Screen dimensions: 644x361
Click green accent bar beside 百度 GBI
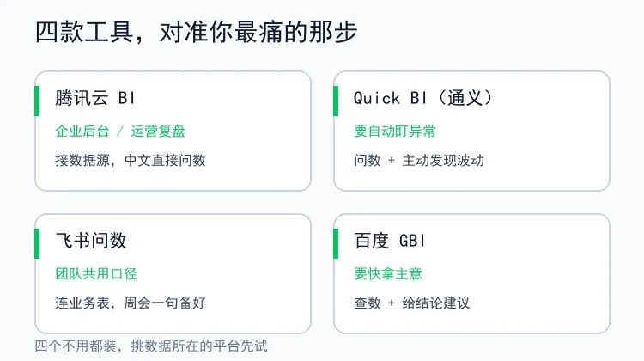click(x=336, y=243)
